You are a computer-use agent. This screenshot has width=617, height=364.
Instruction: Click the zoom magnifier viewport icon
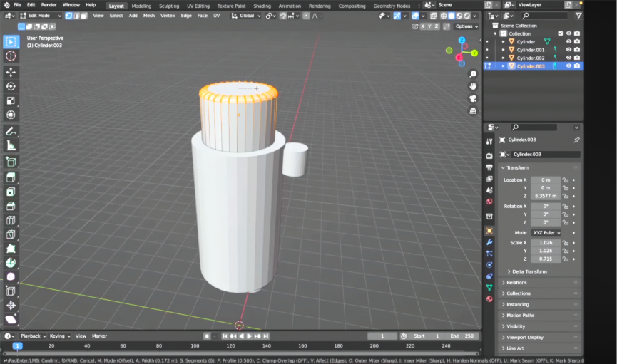pyautogui.click(x=472, y=74)
